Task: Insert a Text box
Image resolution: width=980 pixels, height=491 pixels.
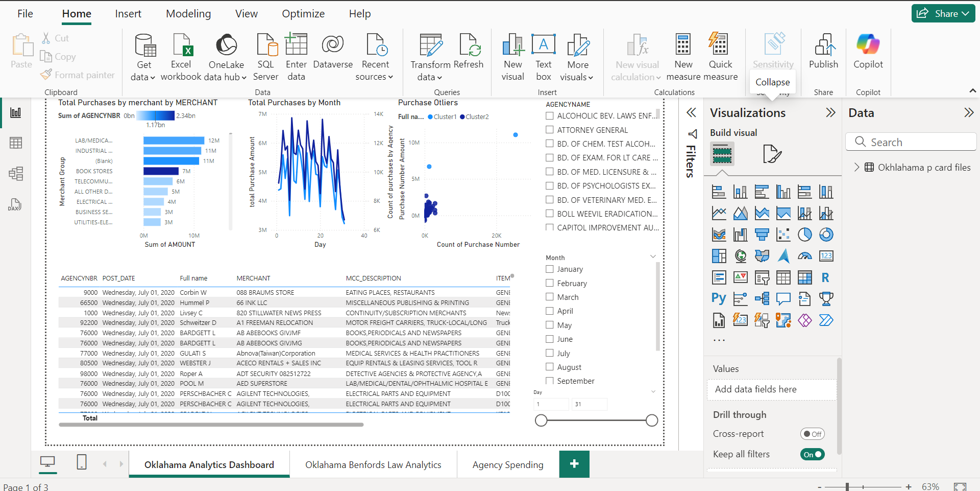Action: 544,57
